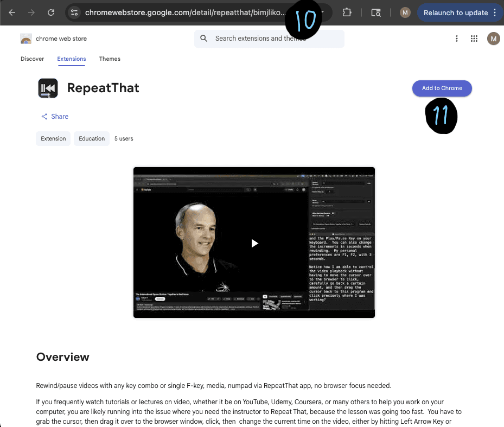
Task: Switch to the Themes tab
Action: (110, 59)
